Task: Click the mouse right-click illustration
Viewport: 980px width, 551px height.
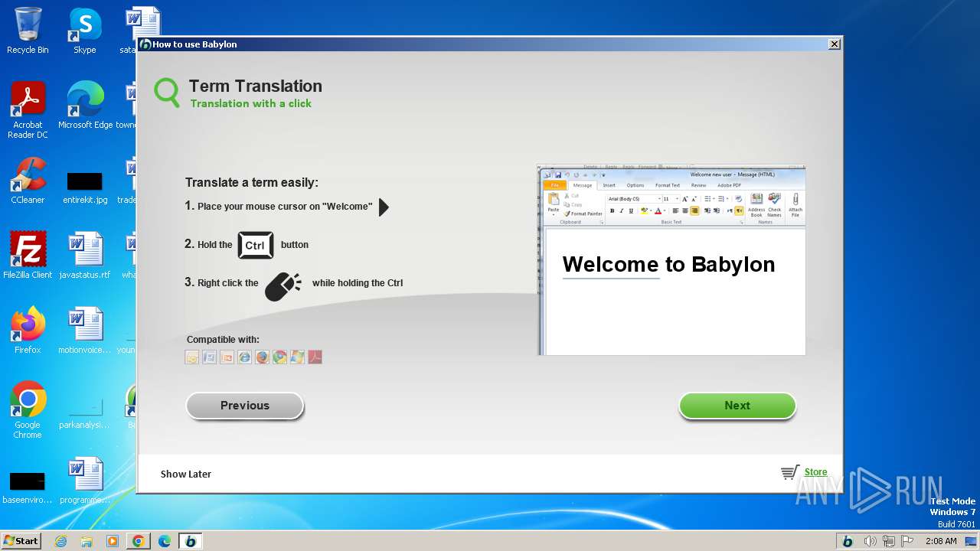Action: (283, 286)
